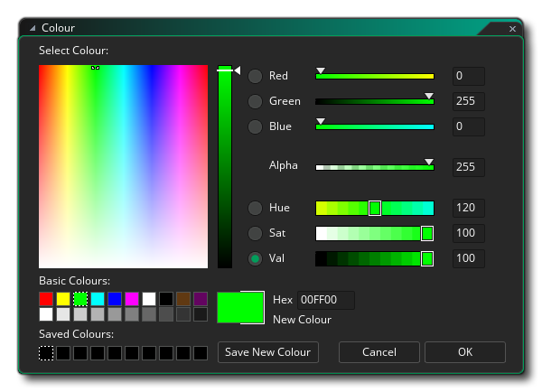Close the Colour dialog with X

coord(512,29)
